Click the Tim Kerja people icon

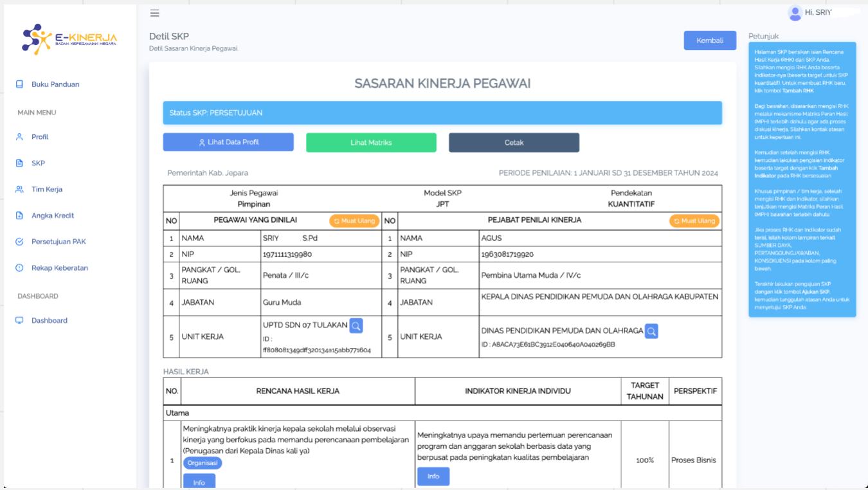pos(19,190)
